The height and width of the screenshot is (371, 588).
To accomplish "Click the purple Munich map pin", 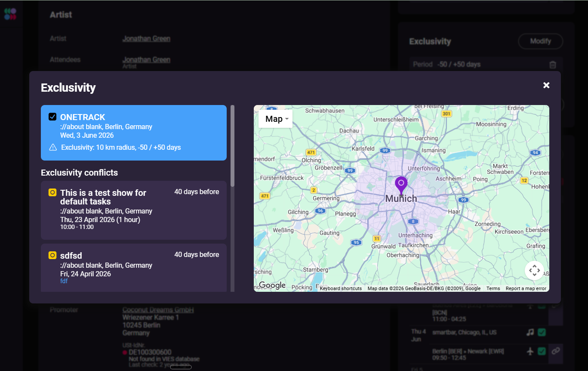I will 401,185.
